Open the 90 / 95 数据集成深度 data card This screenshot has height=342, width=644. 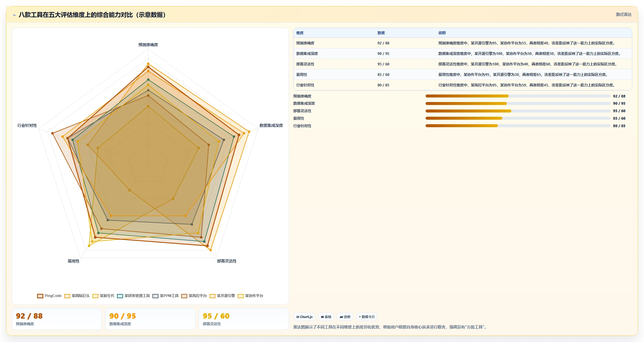click(150, 319)
